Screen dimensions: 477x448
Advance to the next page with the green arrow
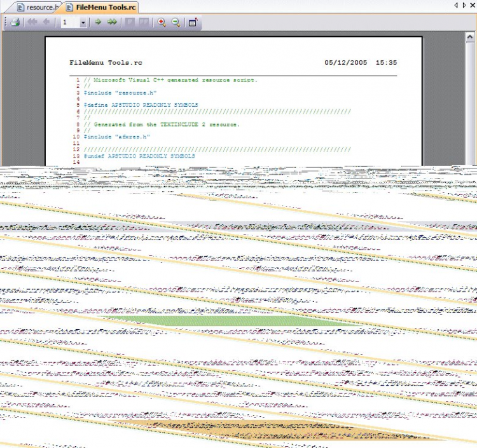[98, 22]
